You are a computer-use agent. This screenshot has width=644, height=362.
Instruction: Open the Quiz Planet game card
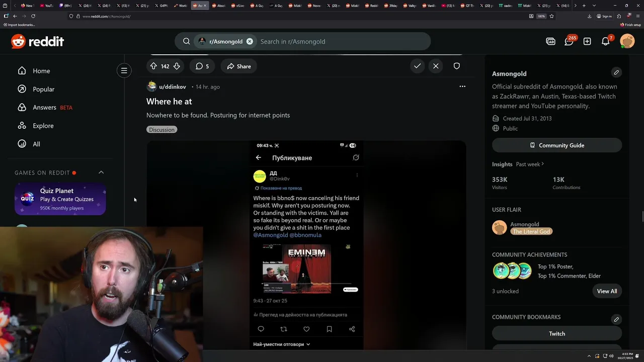point(60,199)
